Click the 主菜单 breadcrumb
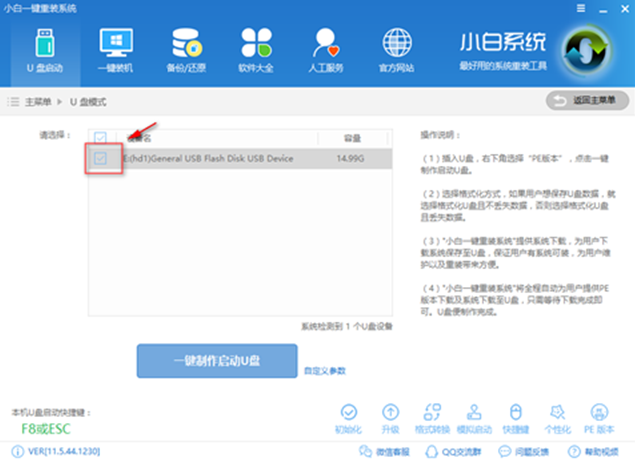Viewport: 635px width, 467px height. pos(38,102)
